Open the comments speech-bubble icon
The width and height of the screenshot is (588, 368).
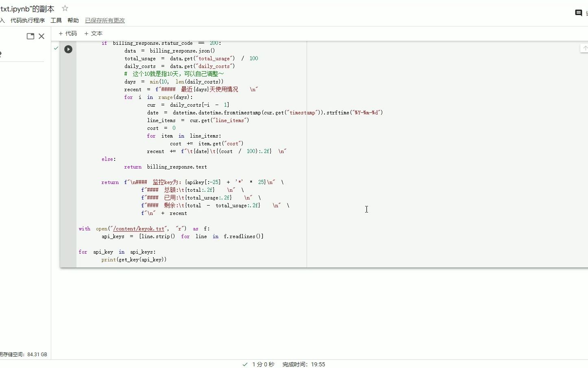point(578,13)
